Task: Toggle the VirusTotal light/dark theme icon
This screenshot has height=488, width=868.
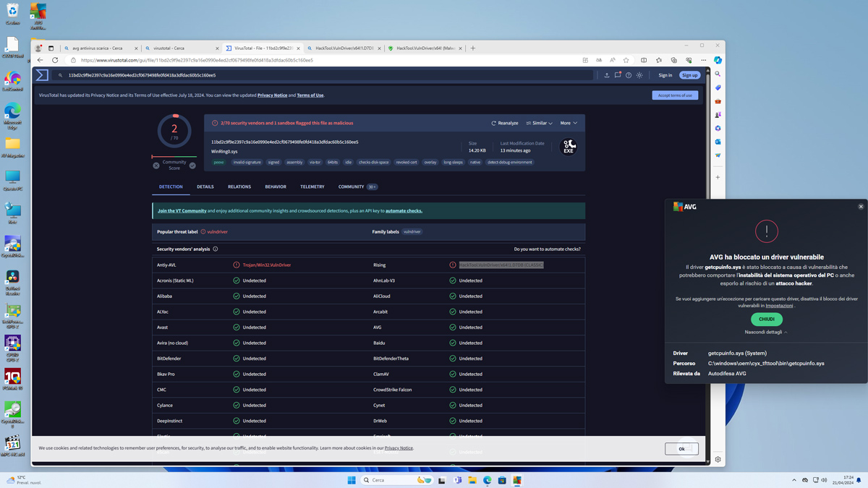Action: point(639,75)
